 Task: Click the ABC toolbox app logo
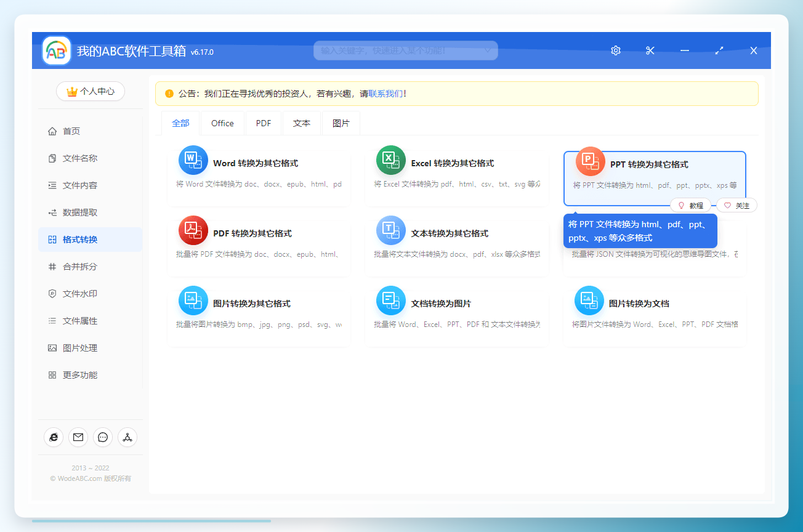click(x=57, y=51)
